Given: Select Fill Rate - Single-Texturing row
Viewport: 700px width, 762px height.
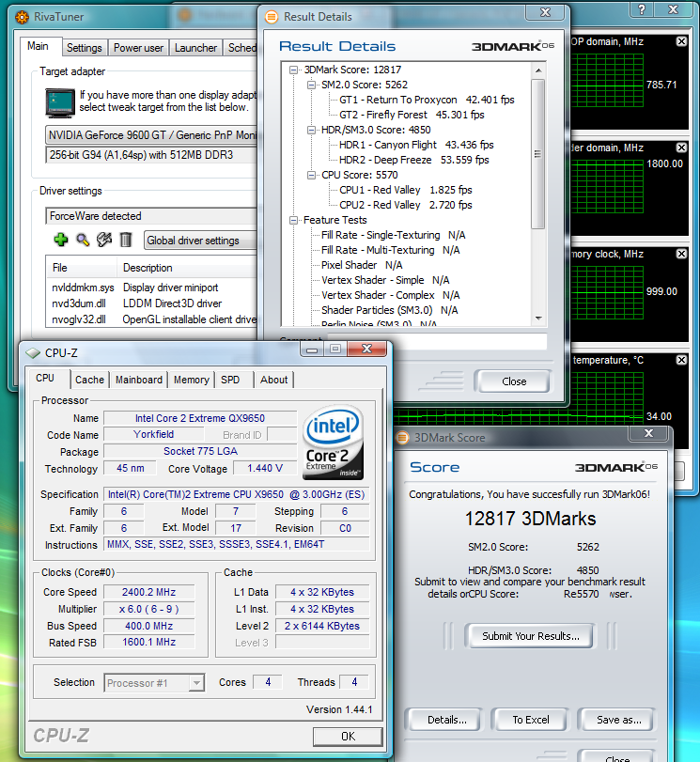Looking at the screenshot, I should 394,236.
